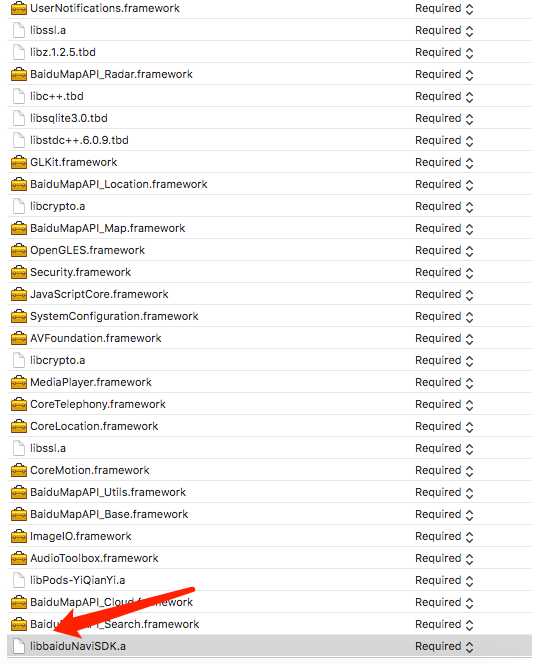Click the CoreLocation.framework toolbox icon
The height and width of the screenshot is (664, 547).
[19, 427]
